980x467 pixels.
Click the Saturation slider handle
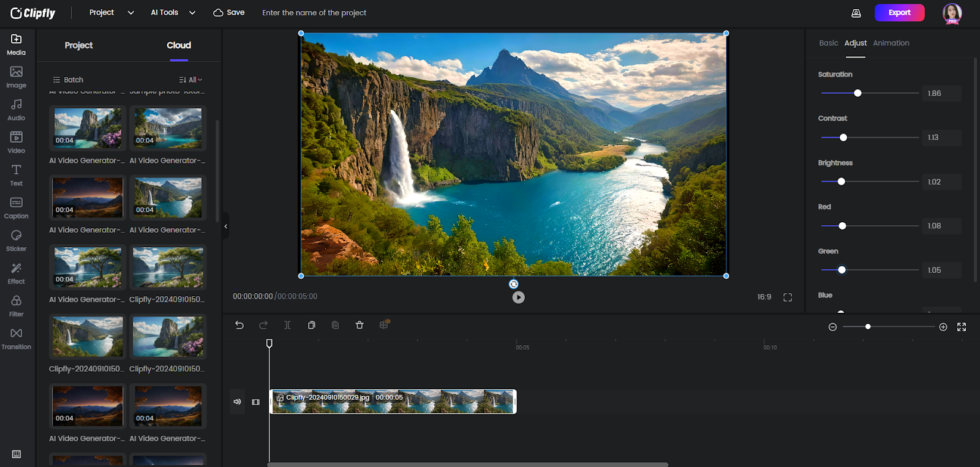858,93
